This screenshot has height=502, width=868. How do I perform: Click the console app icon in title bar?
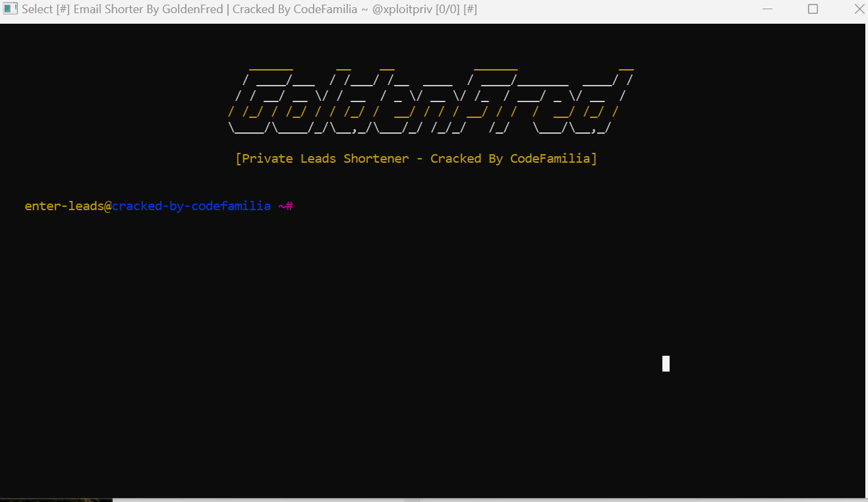tap(10, 9)
